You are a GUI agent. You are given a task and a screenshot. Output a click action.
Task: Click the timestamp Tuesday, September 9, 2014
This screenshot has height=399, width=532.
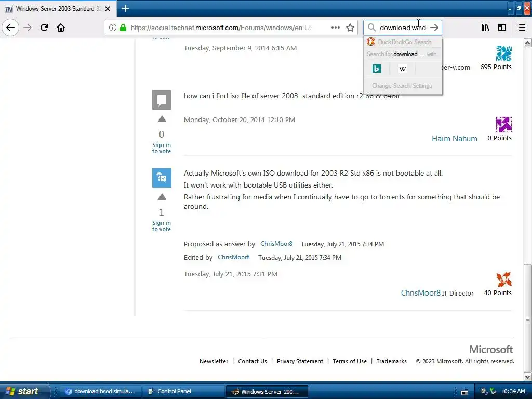[240, 48]
